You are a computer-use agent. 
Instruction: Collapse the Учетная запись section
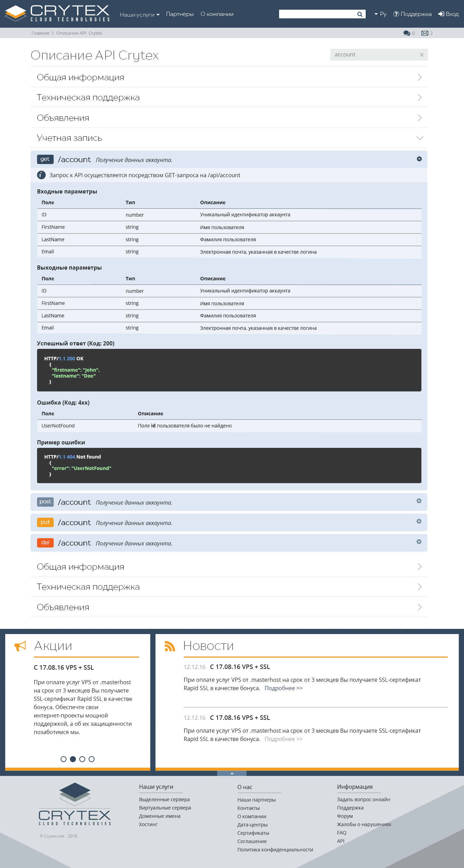click(x=419, y=138)
